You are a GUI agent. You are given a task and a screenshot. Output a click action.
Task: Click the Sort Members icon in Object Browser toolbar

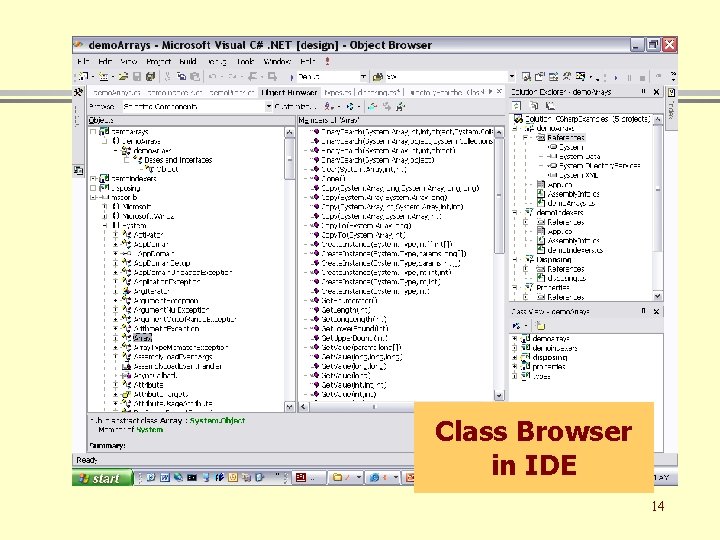pos(350,107)
